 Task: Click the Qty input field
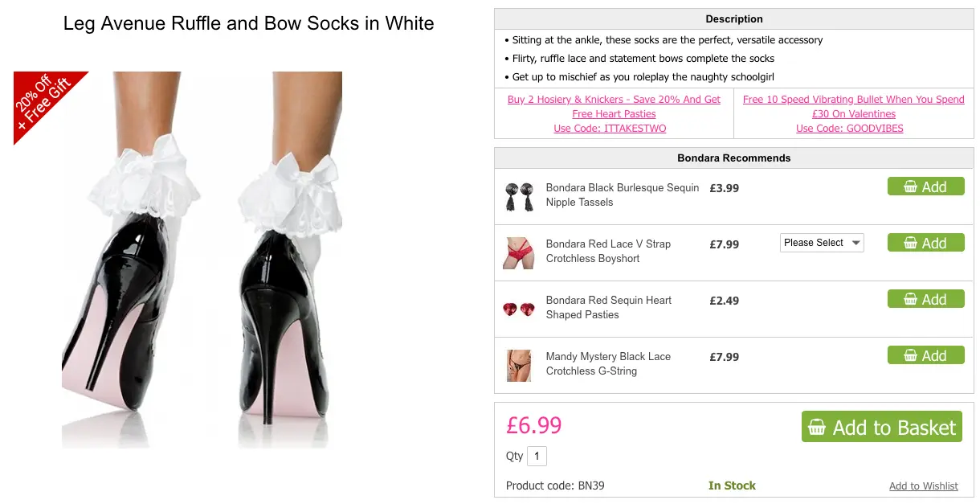point(537,457)
